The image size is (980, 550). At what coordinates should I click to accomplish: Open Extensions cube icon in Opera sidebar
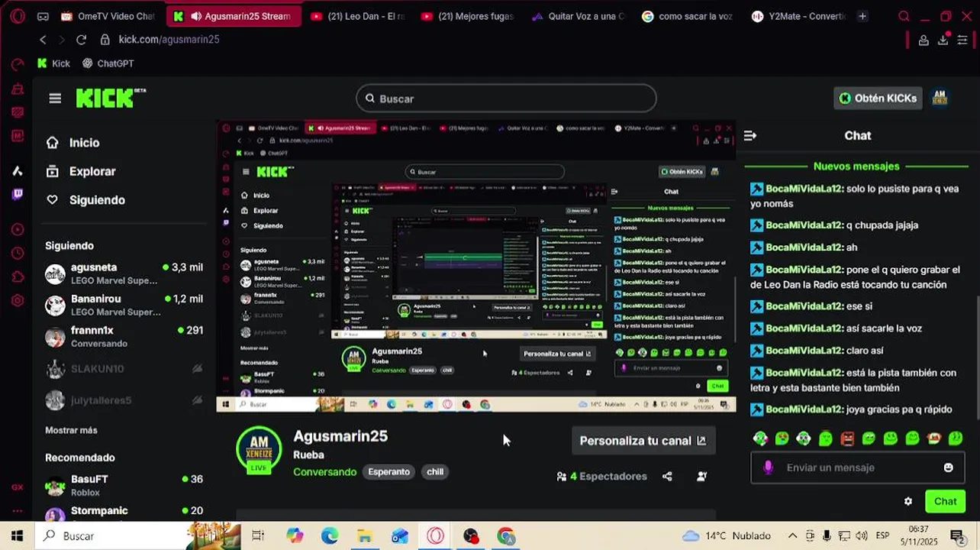tap(18, 277)
